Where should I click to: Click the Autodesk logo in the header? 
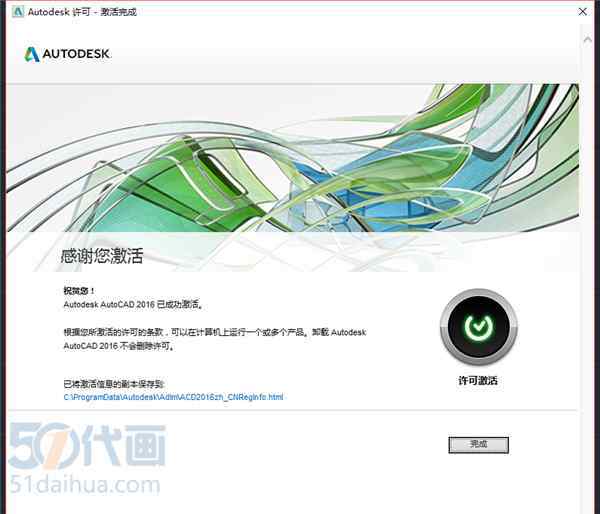[67, 54]
